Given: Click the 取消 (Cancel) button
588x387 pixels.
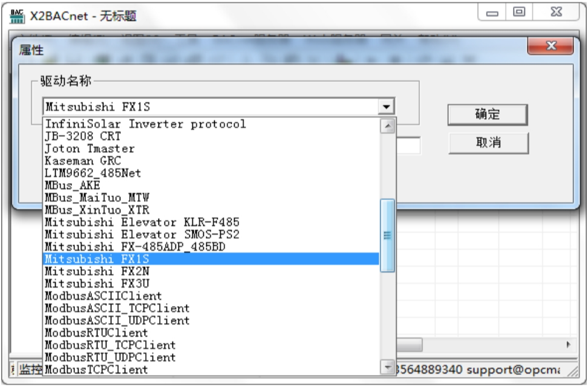Looking at the screenshot, I should click(489, 143).
